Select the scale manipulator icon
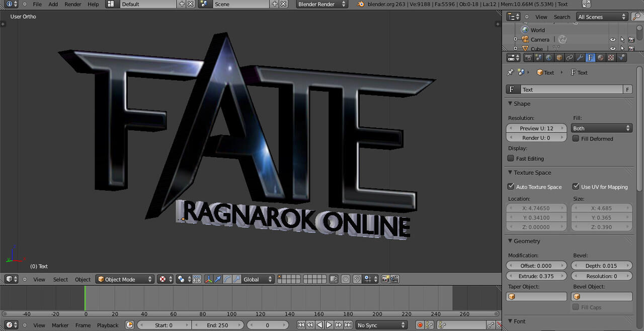 236,279
